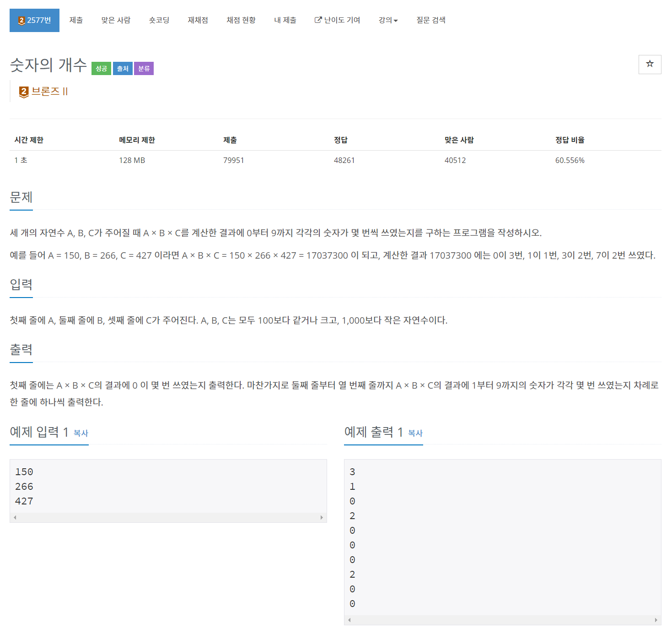
Task: Click the 예제 출력 1 heading
Action: (x=373, y=432)
